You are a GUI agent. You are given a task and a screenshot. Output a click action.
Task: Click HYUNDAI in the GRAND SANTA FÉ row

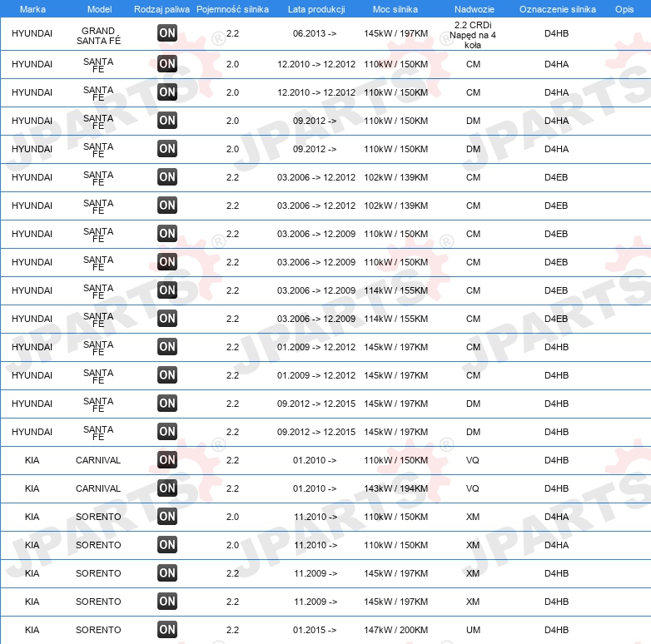(32, 33)
